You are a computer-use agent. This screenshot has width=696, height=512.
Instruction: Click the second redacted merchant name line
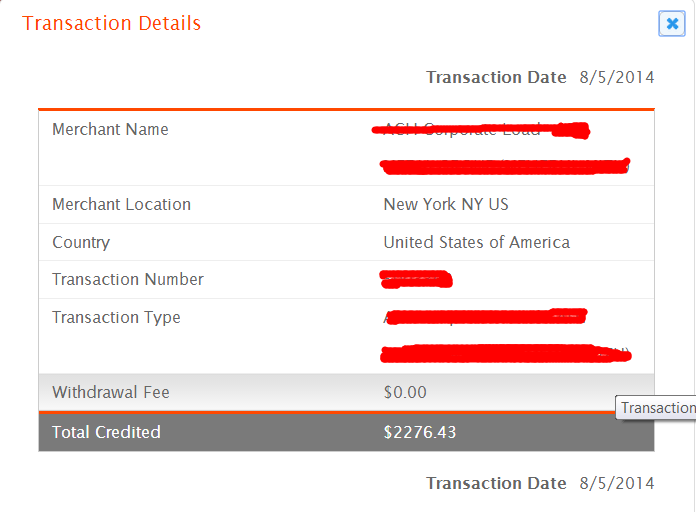click(505, 167)
